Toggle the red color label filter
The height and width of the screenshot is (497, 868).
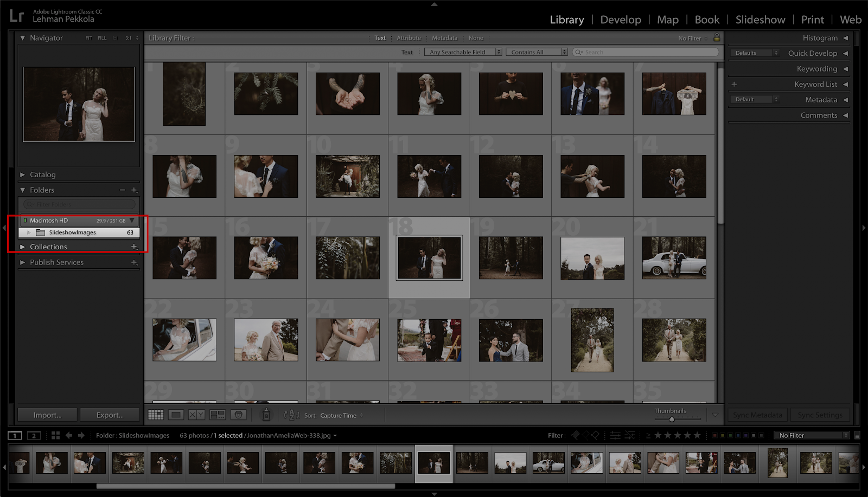click(x=715, y=435)
